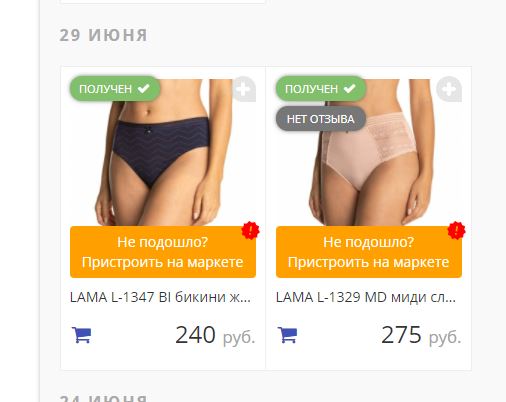Click the 275 руб. price
The width and height of the screenshot is (506, 402).
click(x=421, y=335)
